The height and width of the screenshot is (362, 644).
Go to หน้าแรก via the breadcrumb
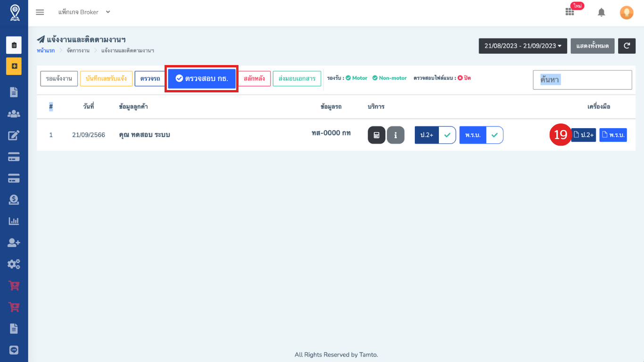tap(46, 50)
